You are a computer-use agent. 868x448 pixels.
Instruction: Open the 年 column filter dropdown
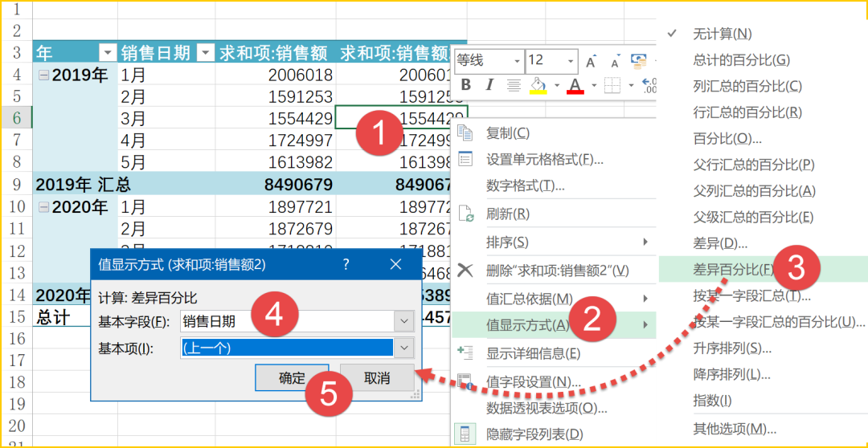point(106,52)
